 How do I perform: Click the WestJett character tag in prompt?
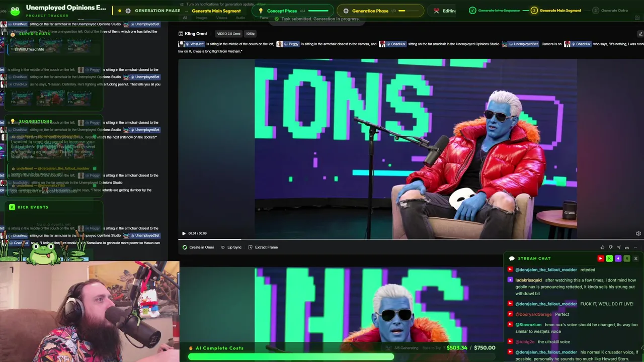click(x=192, y=44)
